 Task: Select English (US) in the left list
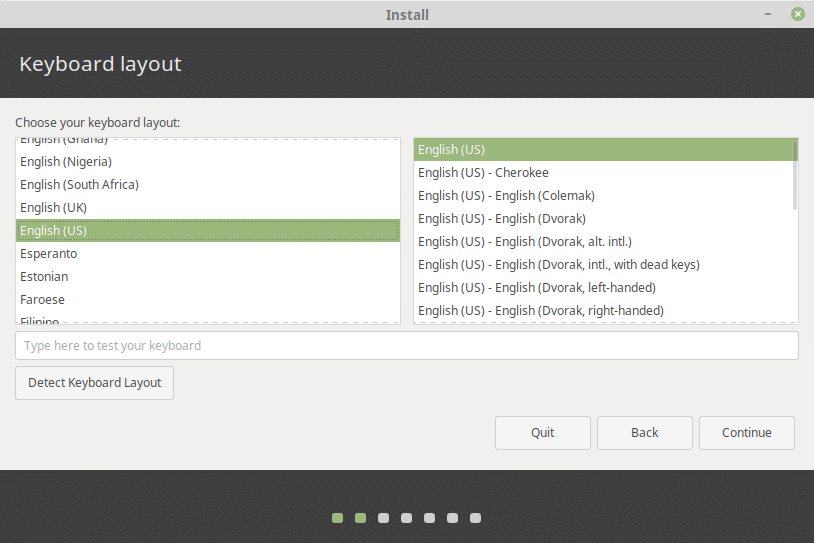(208, 230)
